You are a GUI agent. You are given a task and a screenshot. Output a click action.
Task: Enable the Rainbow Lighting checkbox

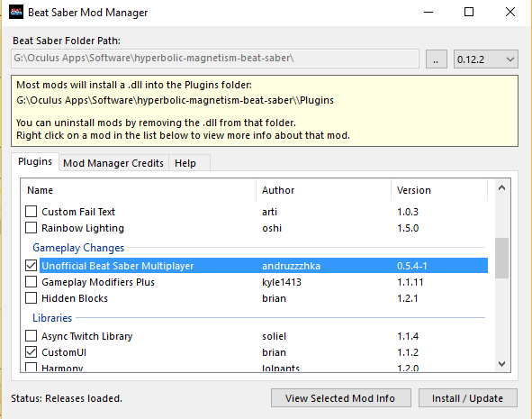coord(32,228)
